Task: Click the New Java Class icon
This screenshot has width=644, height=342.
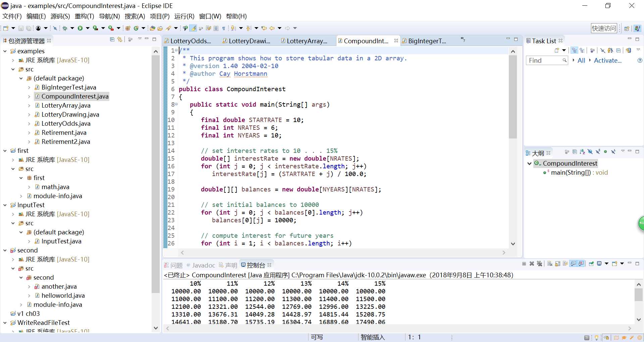Action: 136,28
